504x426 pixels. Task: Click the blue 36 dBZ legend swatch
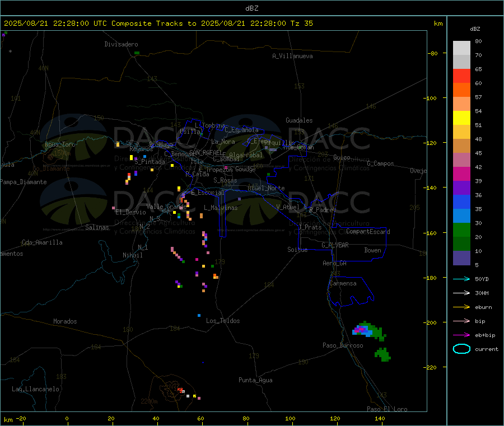click(461, 202)
